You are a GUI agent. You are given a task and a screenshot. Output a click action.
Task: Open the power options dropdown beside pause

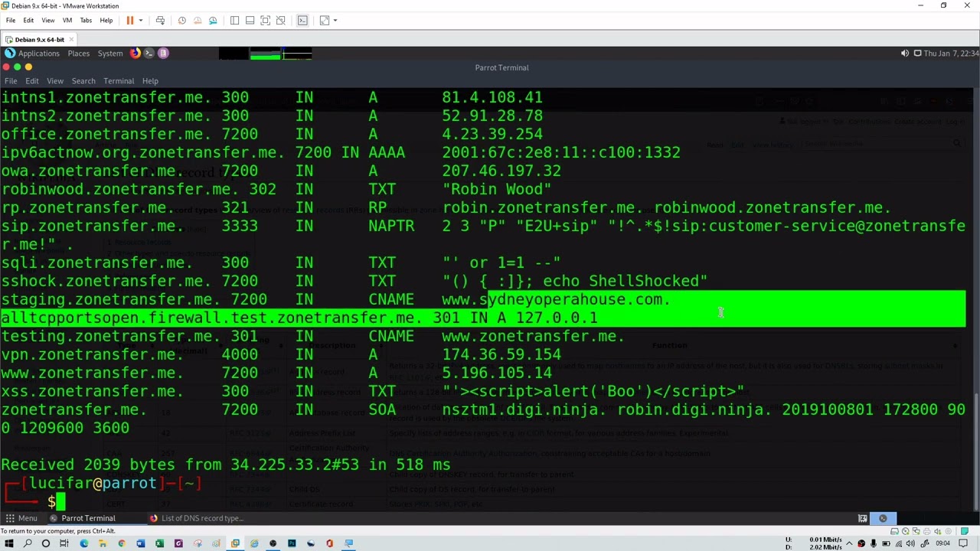pyautogui.click(x=139, y=20)
